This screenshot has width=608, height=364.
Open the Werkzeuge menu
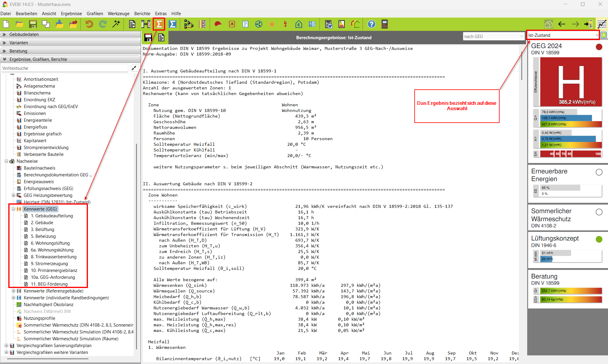pyautogui.click(x=119, y=13)
